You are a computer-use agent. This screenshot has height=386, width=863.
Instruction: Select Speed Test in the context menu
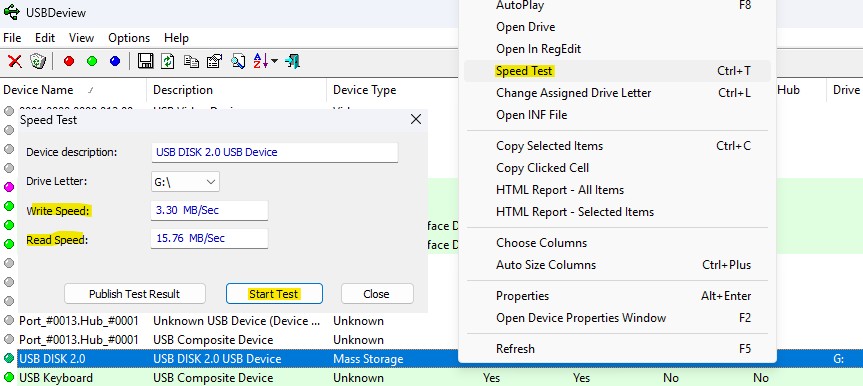[x=617, y=71]
